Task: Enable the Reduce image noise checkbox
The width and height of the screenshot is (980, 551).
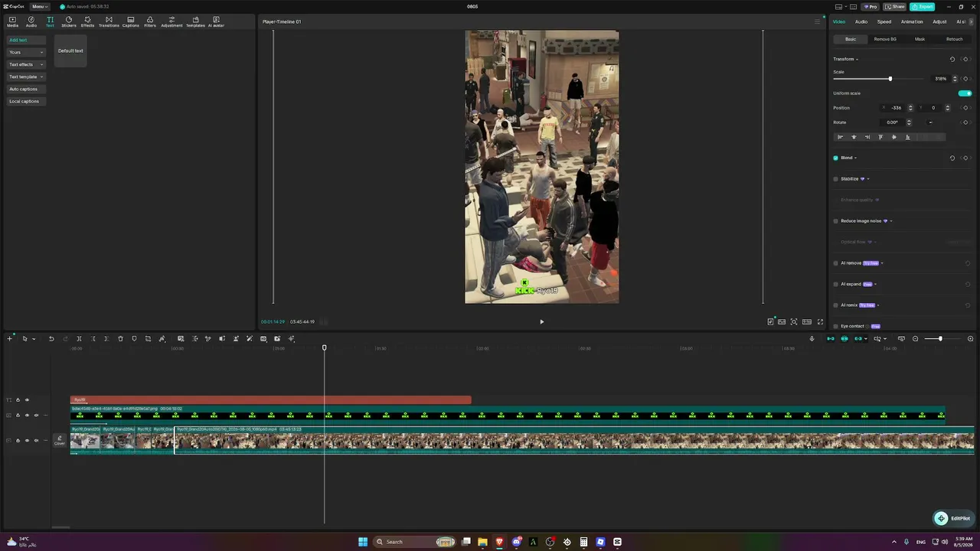Action: tap(836, 221)
